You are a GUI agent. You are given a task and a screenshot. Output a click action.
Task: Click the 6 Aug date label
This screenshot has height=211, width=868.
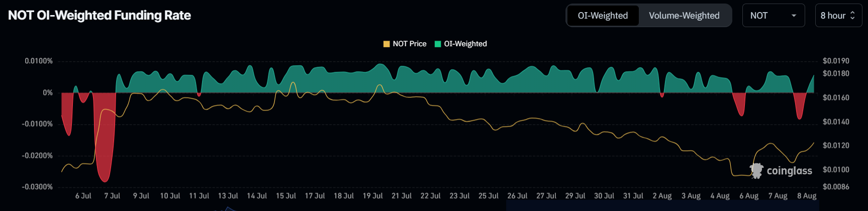coord(749,196)
